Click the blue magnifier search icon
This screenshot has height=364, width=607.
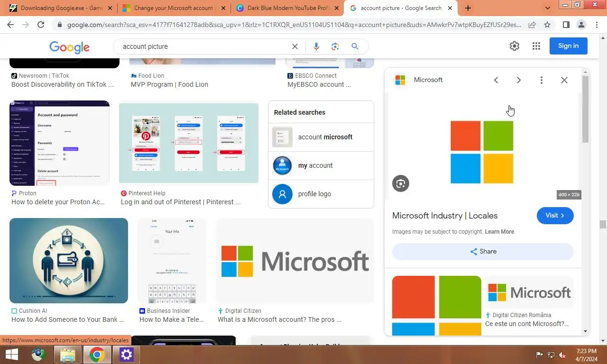click(x=355, y=46)
